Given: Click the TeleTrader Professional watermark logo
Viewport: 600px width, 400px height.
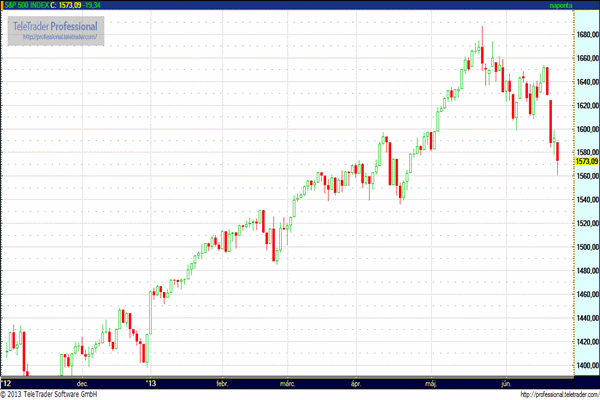Looking at the screenshot, I should click(55, 25).
